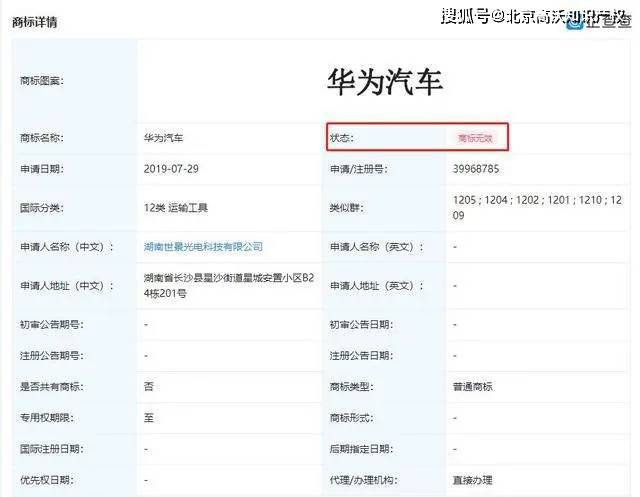Click the 类似群 label
Viewport: 640px width, 497px height.
coord(346,208)
